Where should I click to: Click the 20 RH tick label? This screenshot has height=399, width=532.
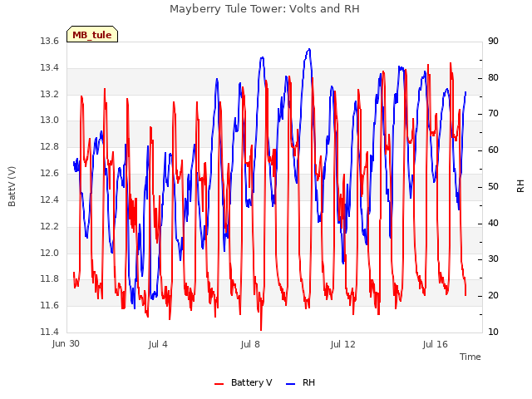493,296
